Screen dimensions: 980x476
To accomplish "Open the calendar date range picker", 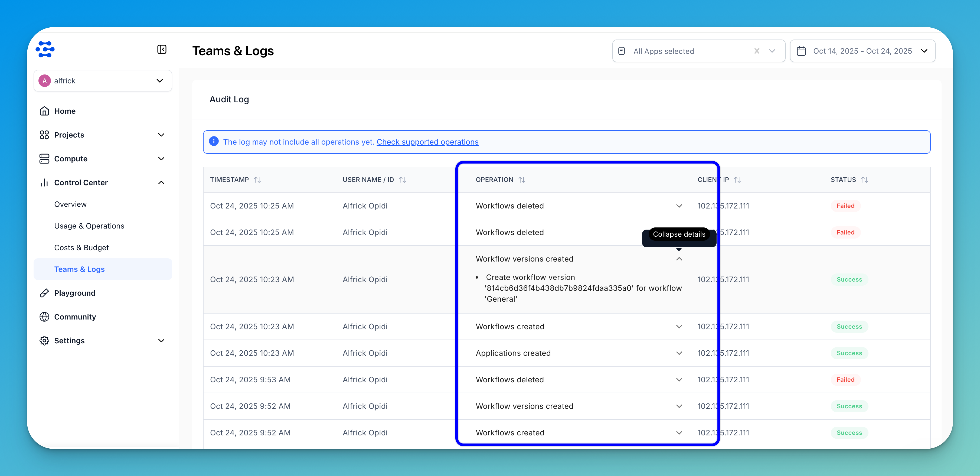I will tap(862, 51).
